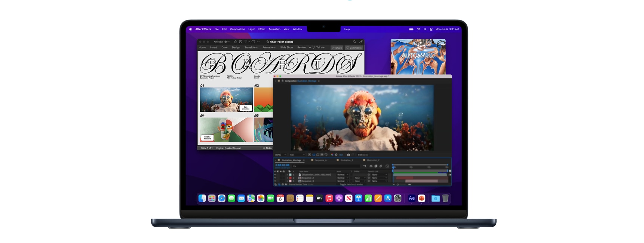The width and height of the screenshot is (644, 243).
Task: Click Notes in PowerPoint status bar
Action: pyautogui.click(x=267, y=148)
